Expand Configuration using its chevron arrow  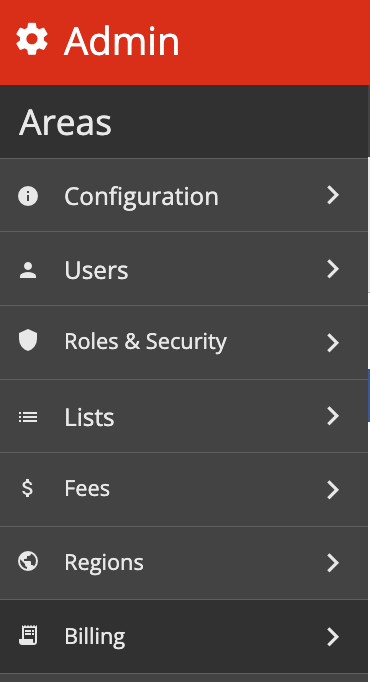(333, 195)
